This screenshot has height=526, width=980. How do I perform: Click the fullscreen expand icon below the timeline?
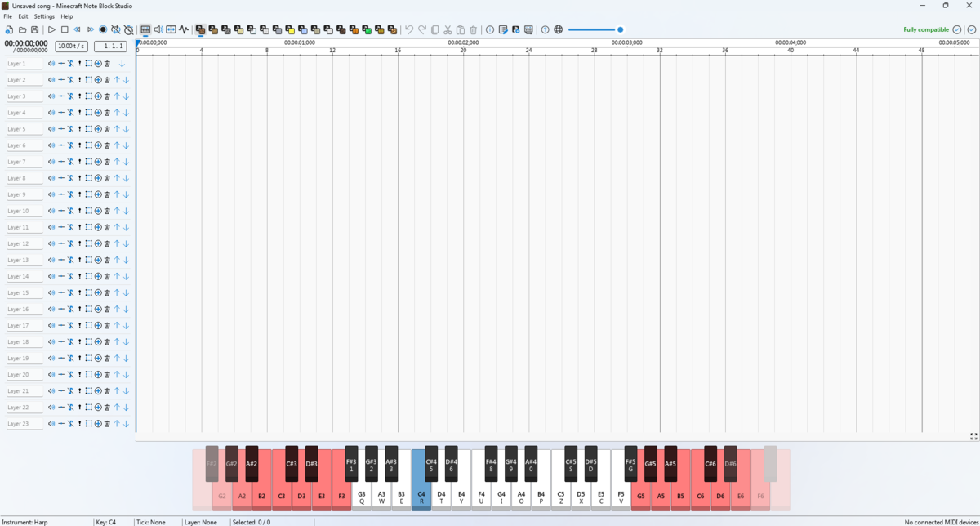[x=973, y=437]
